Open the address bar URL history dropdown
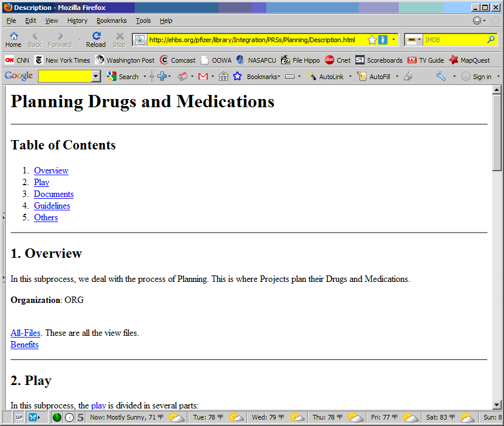 (393, 40)
